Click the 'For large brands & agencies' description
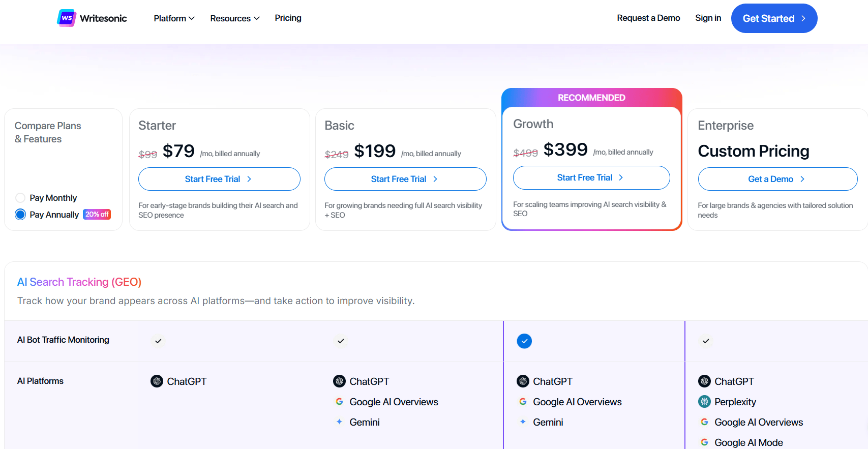This screenshot has height=449, width=868. (x=775, y=210)
